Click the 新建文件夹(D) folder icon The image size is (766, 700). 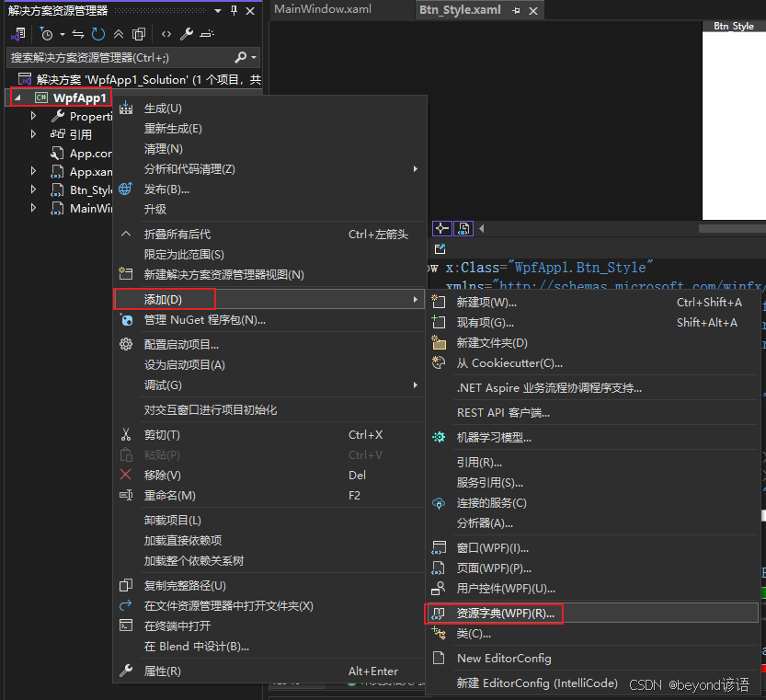439,342
